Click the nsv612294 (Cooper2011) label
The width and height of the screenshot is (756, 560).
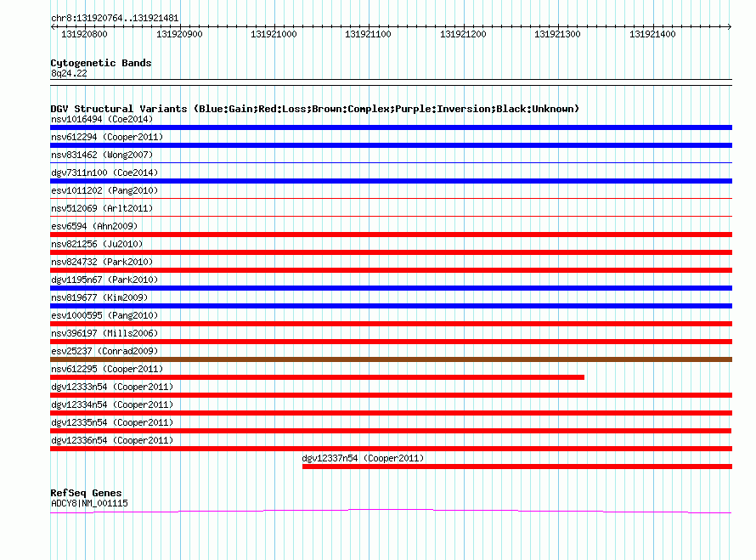[107, 137]
